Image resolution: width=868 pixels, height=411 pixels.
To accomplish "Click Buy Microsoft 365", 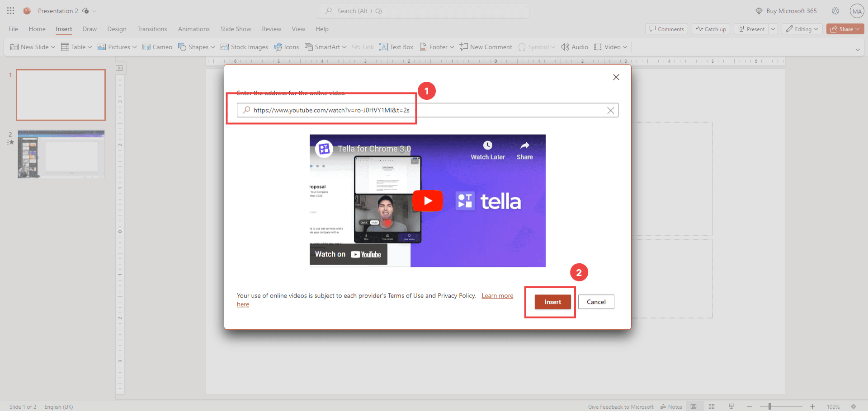I will [x=786, y=11].
